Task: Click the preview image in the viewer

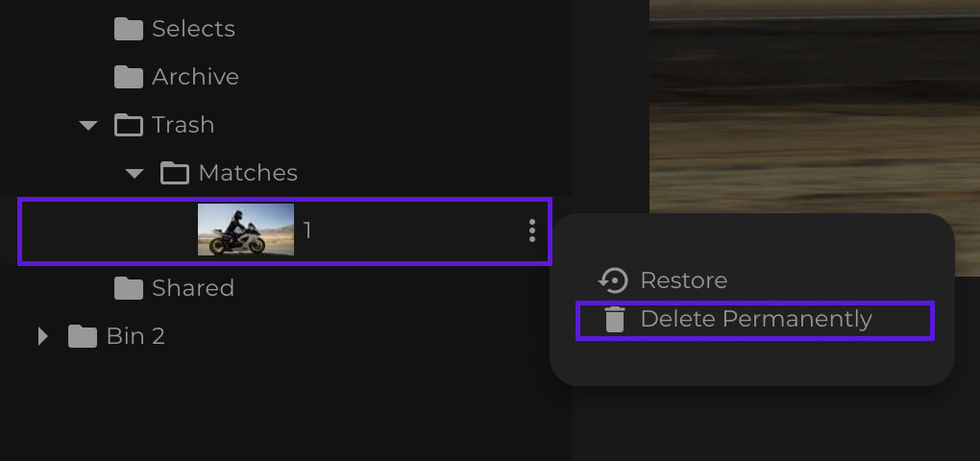Action: pyautogui.click(x=815, y=106)
